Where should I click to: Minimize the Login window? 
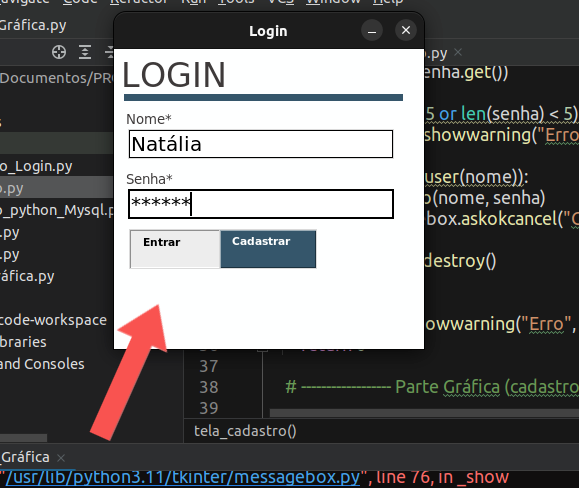[372, 30]
